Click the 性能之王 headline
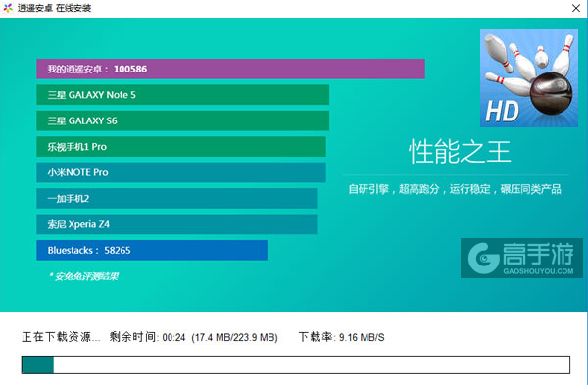This screenshot has height=385, width=588. coord(460,152)
